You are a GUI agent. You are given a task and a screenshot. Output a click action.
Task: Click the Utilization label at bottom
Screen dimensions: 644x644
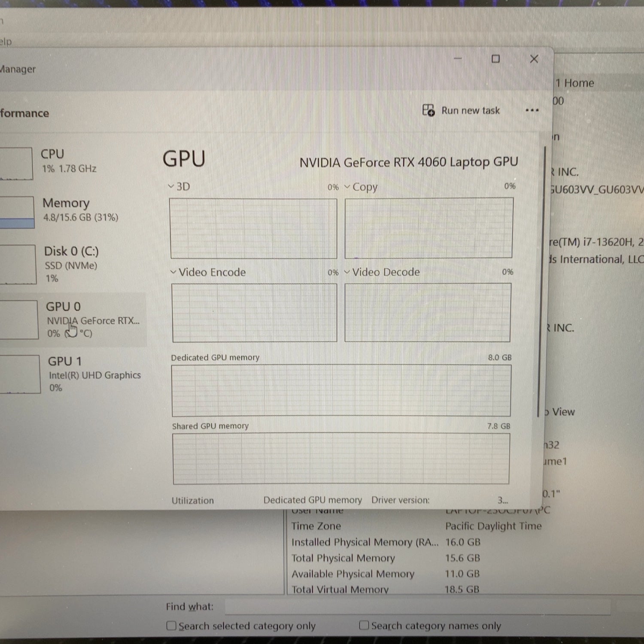[x=193, y=501]
